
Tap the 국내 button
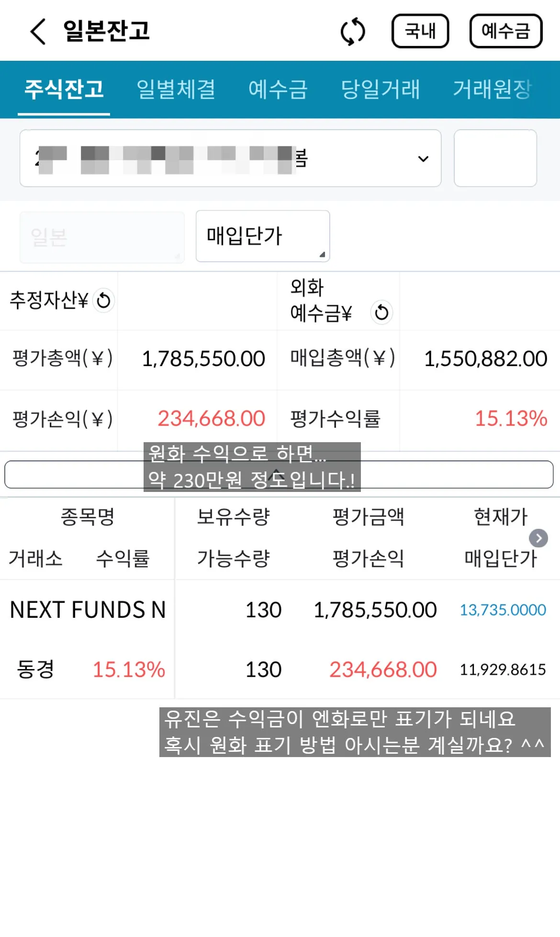coord(420,31)
